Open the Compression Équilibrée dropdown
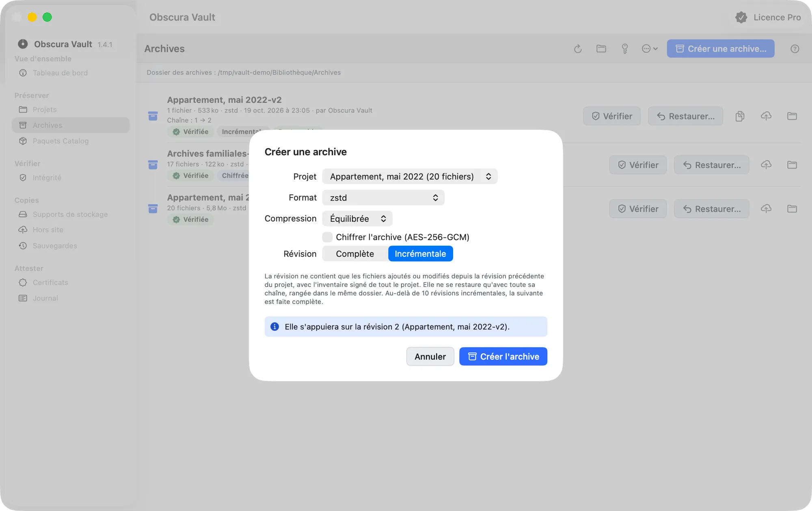 (x=357, y=219)
